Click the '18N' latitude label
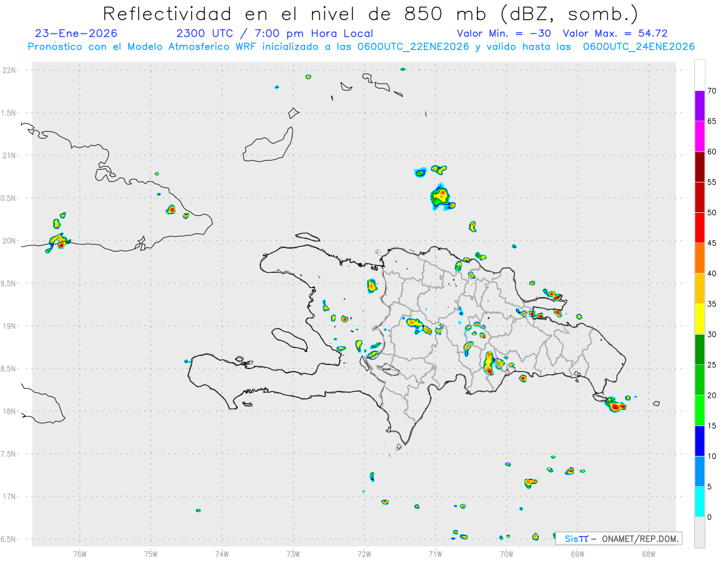This screenshot has height=562, width=728. click(x=10, y=411)
